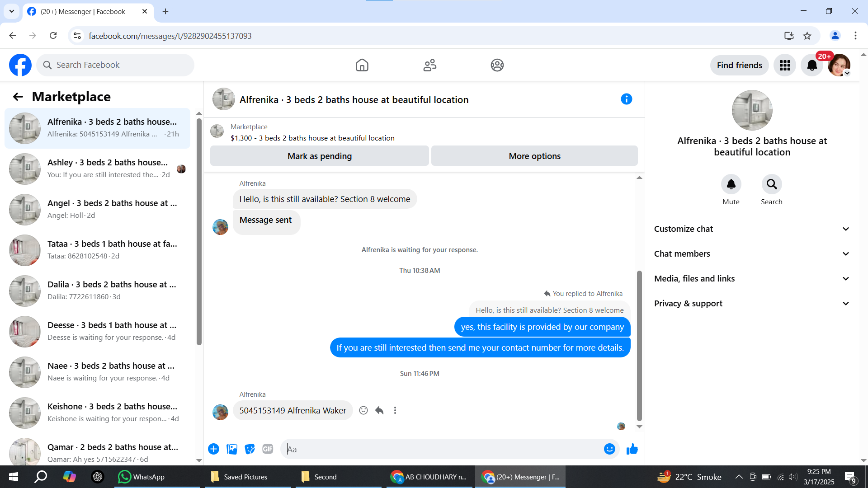This screenshot has height=488, width=868.
Task: Choose a sticker from the composer
Action: tap(250, 449)
